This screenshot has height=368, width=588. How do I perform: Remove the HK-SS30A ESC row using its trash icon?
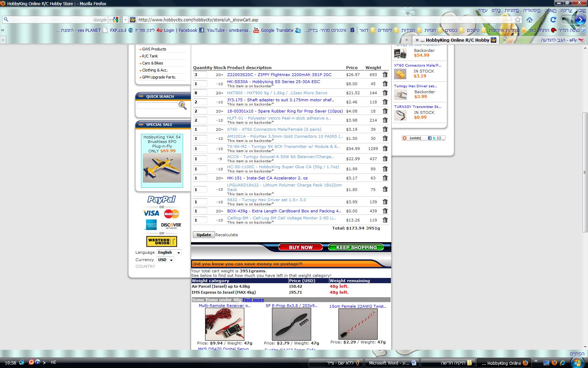click(x=385, y=84)
